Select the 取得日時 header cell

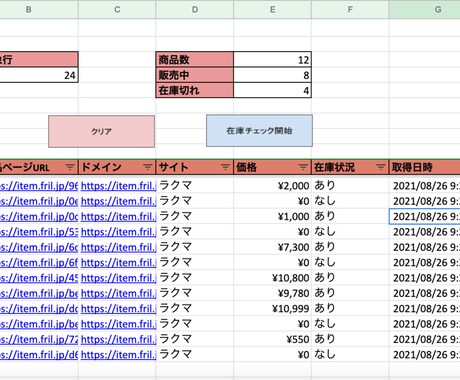pos(424,167)
